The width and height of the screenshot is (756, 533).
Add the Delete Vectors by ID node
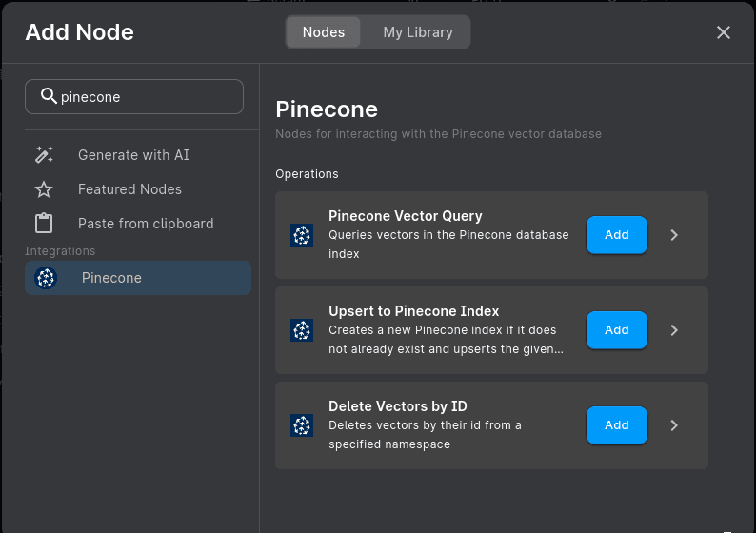coord(616,425)
